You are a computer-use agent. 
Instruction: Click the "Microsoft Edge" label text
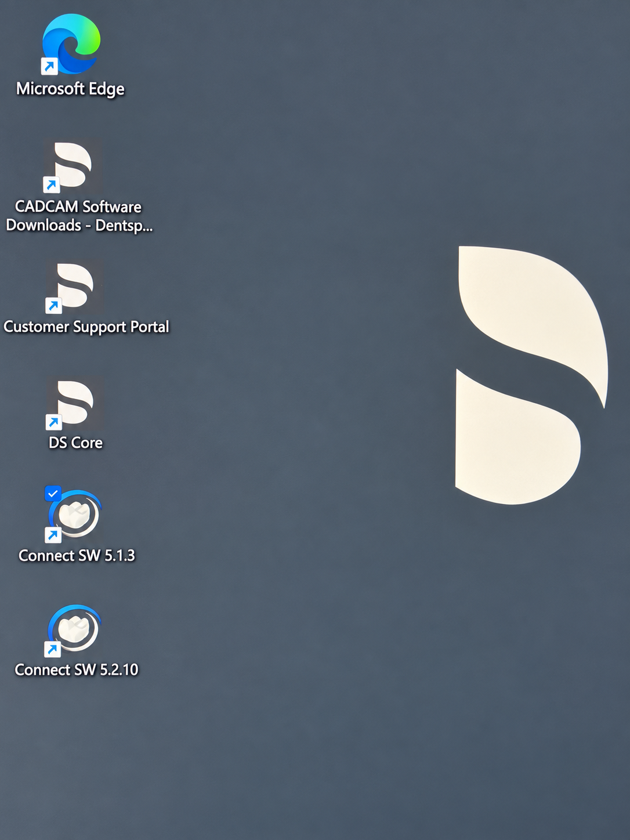[70, 89]
